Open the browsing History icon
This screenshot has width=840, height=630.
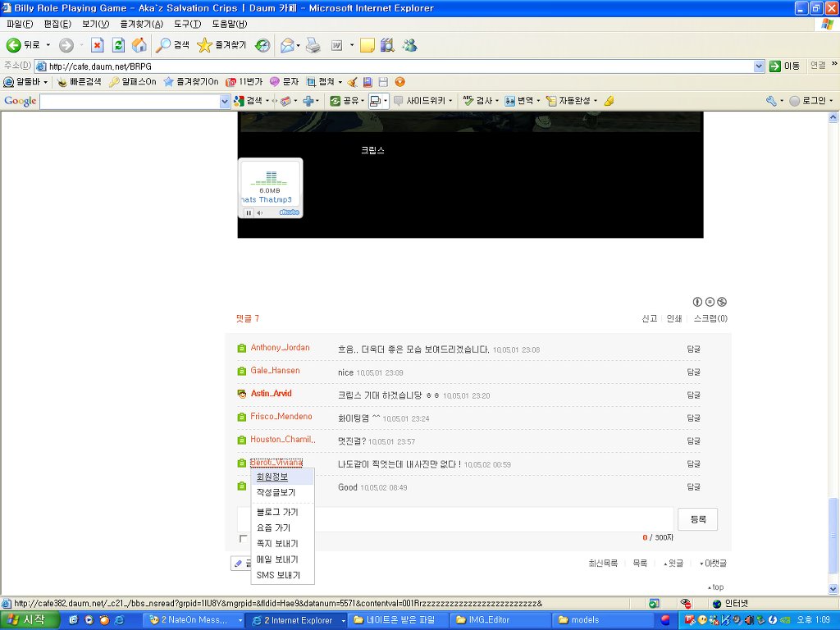[x=262, y=46]
